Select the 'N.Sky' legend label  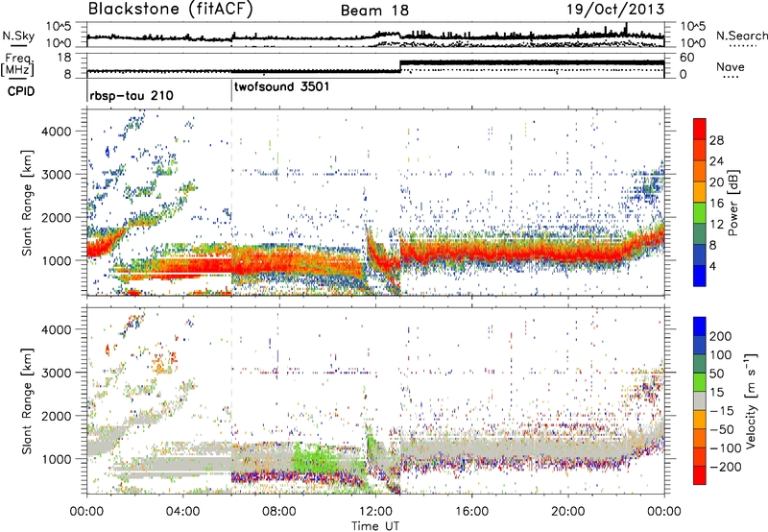(18, 36)
